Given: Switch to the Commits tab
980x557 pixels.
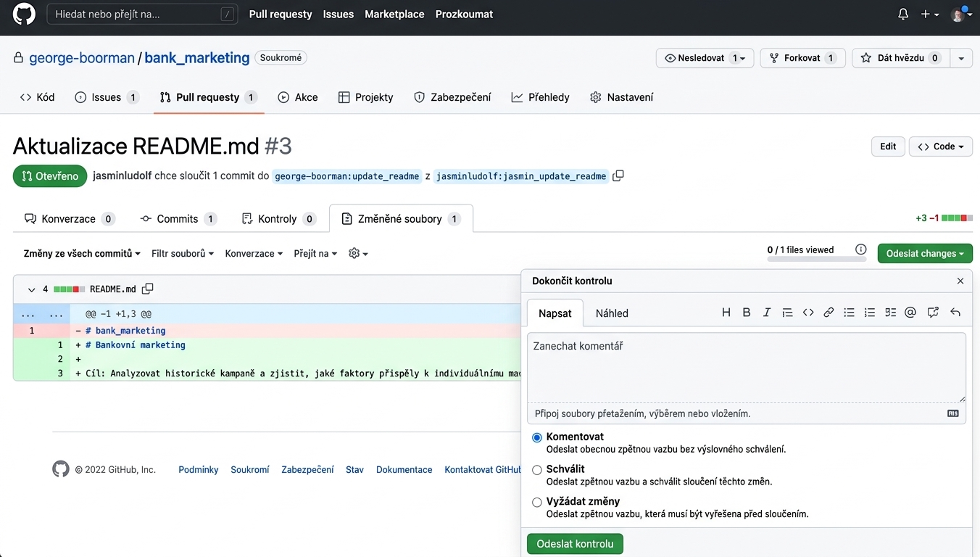Looking at the screenshot, I should click(178, 218).
